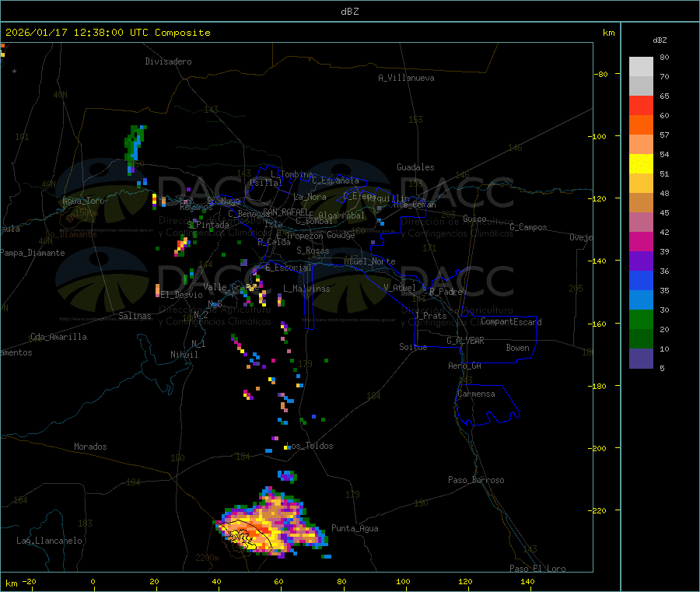Click the bright yellow 54-51 dBZ swatch
The height and width of the screenshot is (592, 700).
[641, 164]
